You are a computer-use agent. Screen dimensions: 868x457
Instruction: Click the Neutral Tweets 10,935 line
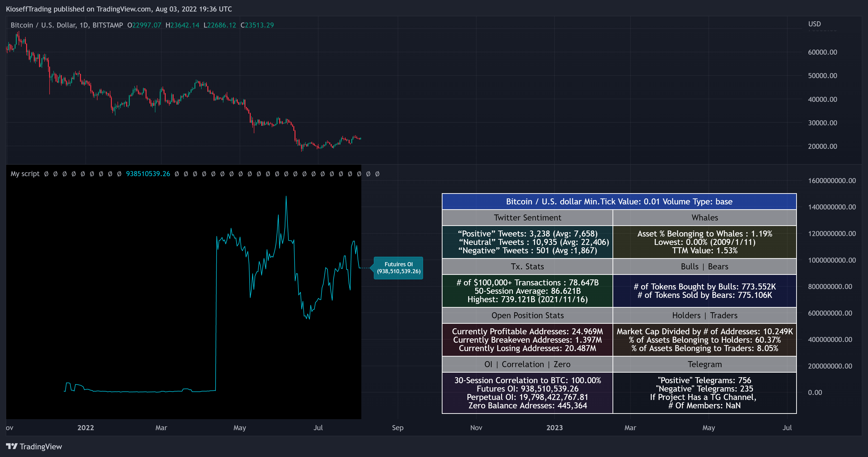click(534, 242)
